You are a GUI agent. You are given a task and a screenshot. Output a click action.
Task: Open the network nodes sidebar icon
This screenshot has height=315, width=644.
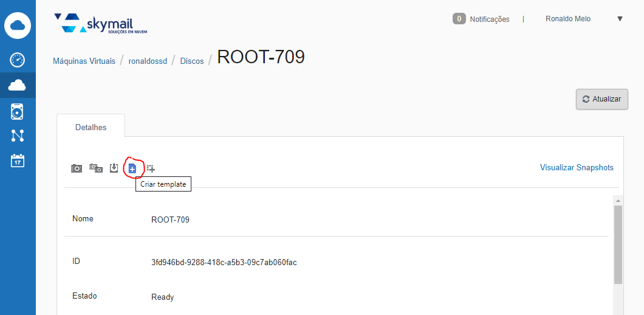[x=18, y=136]
